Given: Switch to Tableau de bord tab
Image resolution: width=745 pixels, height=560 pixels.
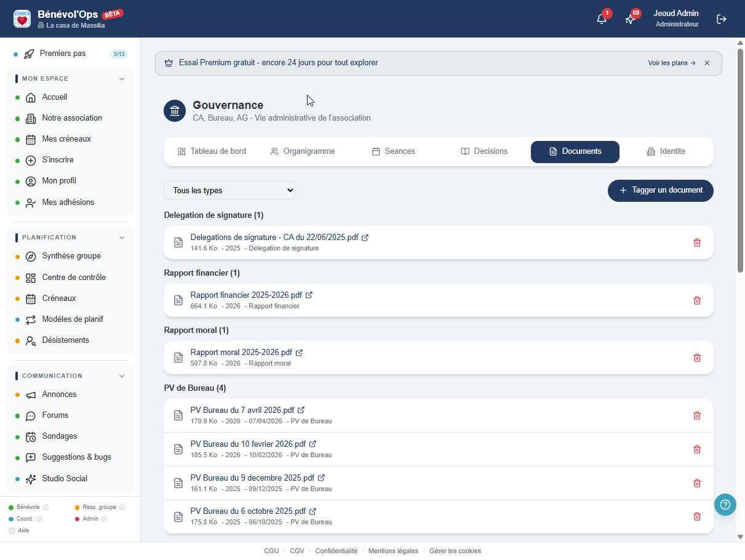Looking at the screenshot, I should (212, 151).
